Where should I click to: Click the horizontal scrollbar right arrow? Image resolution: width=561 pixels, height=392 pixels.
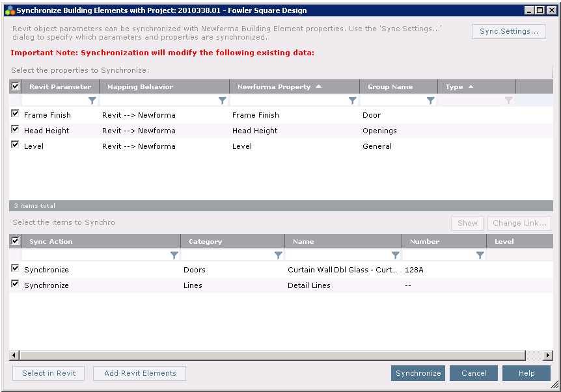[548, 355]
